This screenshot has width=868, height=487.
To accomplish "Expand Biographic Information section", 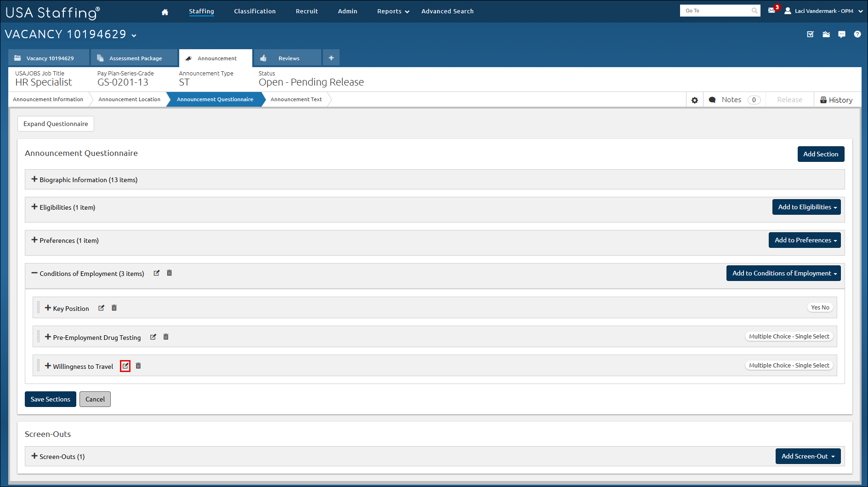I will click(34, 179).
